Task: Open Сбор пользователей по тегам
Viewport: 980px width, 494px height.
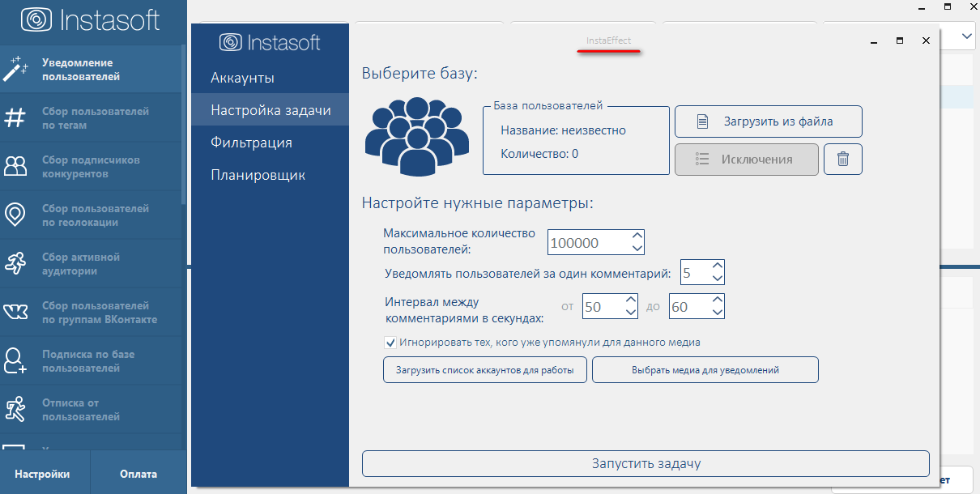Action: click(91, 118)
